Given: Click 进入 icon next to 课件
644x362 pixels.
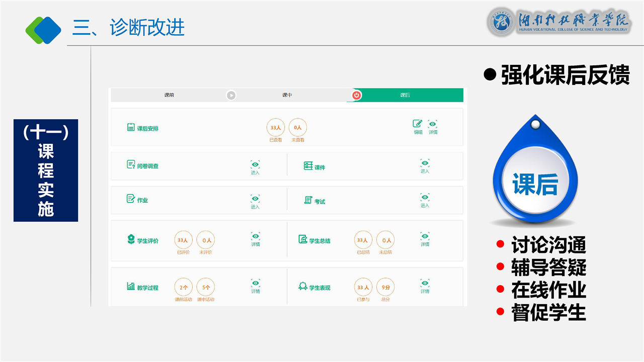Looking at the screenshot, I should 425,163.
